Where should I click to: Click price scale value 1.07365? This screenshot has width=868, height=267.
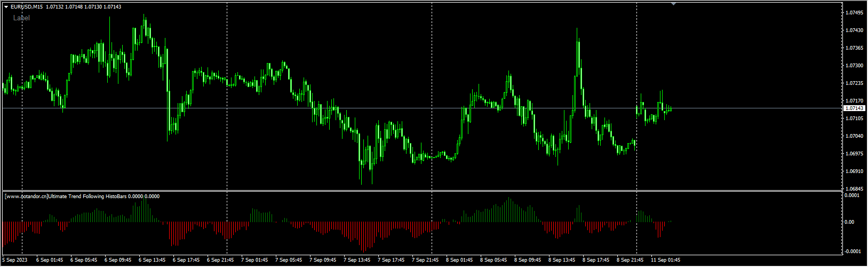tap(855, 48)
